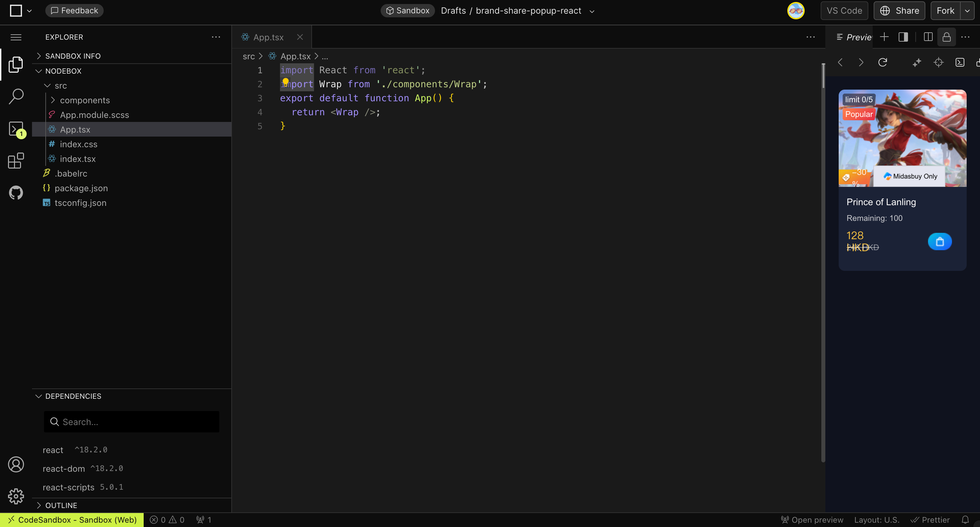Open the Search view
Screen dimensions: 980x527
coord(16,97)
